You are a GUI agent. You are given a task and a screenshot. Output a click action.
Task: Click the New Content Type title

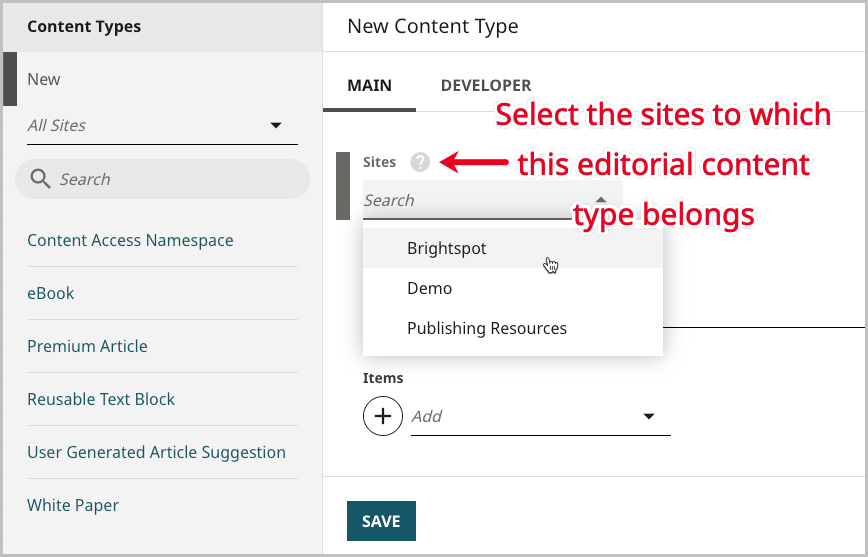tap(433, 26)
